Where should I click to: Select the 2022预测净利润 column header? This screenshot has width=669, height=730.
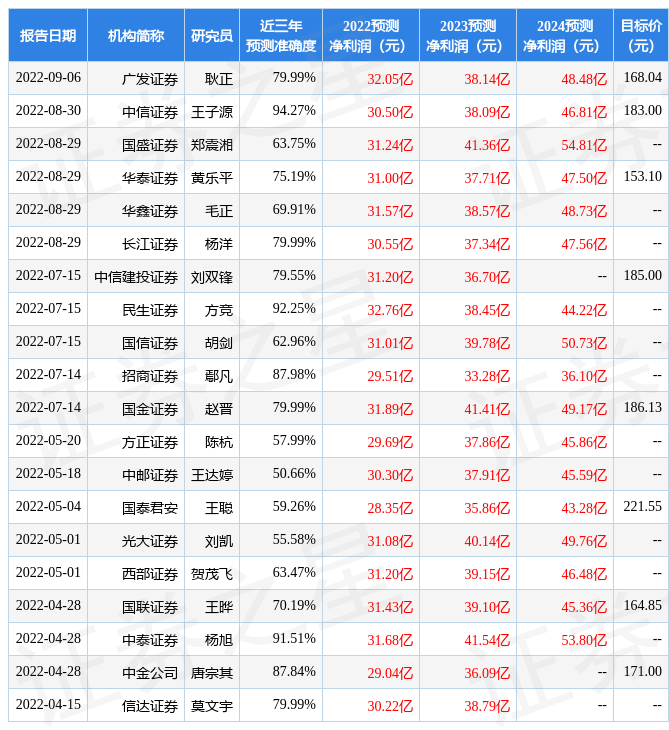370,35
